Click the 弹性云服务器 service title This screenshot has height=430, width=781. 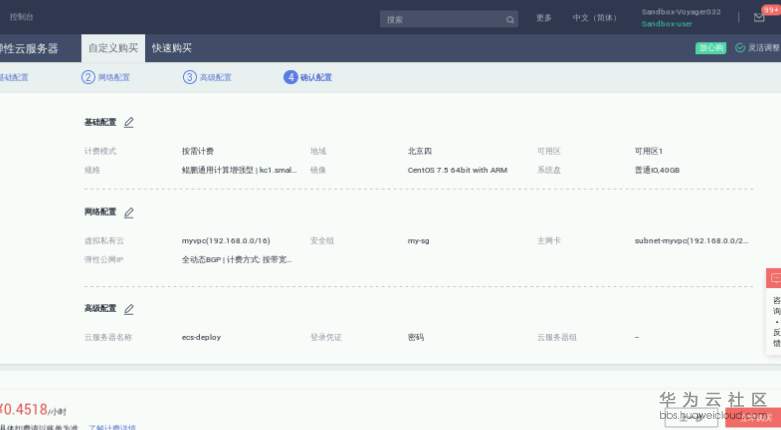(x=29, y=48)
